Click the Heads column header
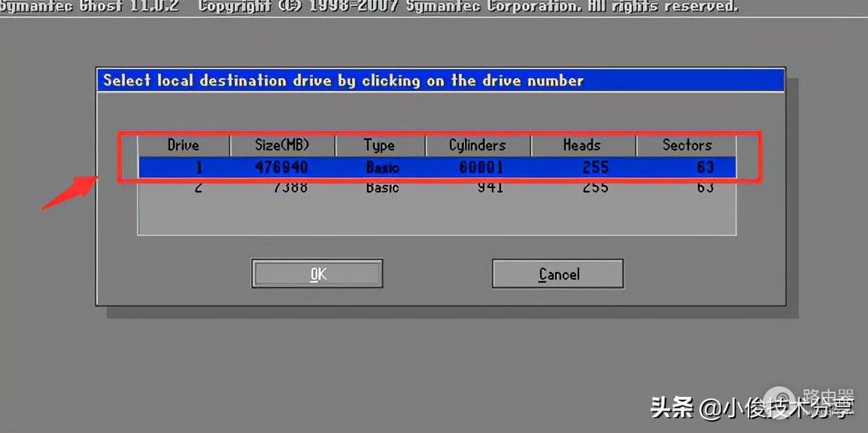 pyautogui.click(x=582, y=145)
